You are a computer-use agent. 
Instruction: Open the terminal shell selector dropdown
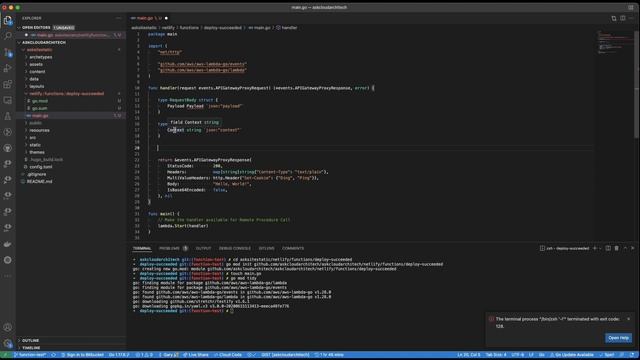[x=600, y=248]
